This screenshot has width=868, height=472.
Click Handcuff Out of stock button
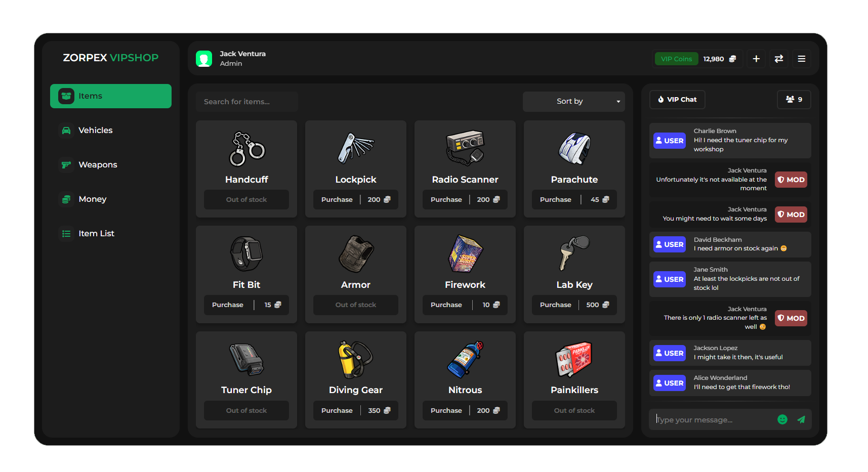click(x=246, y=200)
